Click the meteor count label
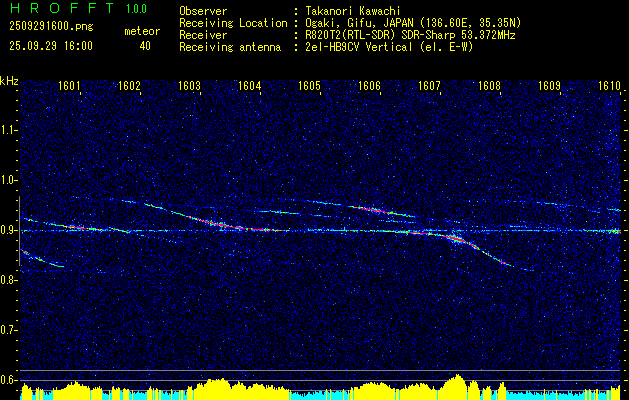This screenshot has width=629, height=400. (142, 31)
